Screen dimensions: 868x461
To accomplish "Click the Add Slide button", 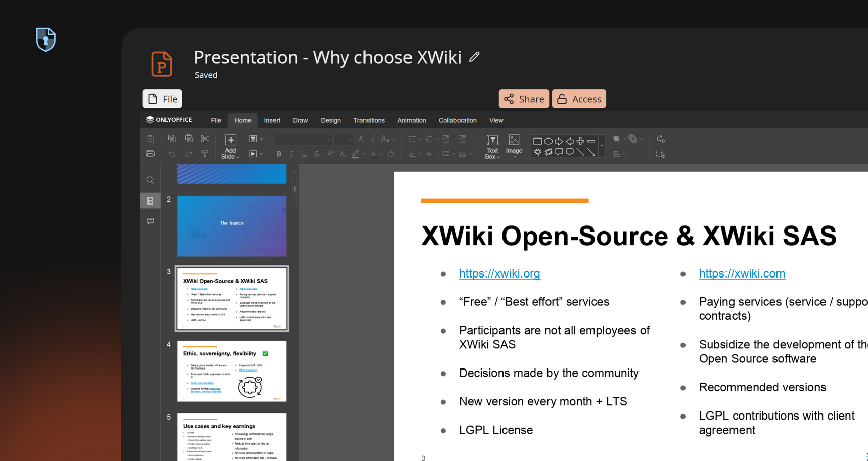I will point(230,146).
